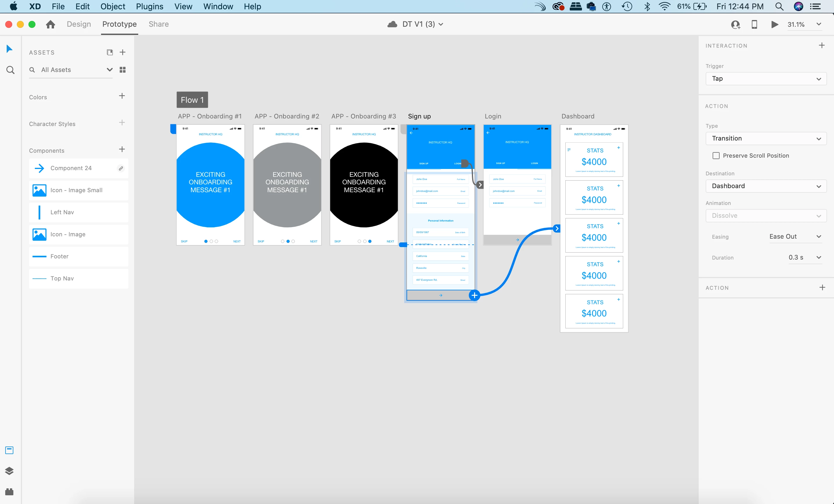Image resolution: width=834 pixels, height=504 pixels.
Task: Select the arrow Select tool
Action: click(x=10, y=49)
